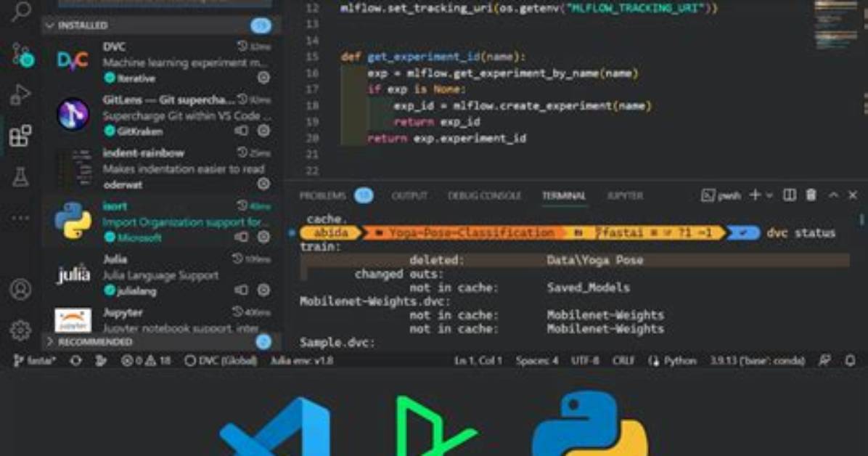Select Python interpreter 3.9.13 base conda

(x=758, y=361)
